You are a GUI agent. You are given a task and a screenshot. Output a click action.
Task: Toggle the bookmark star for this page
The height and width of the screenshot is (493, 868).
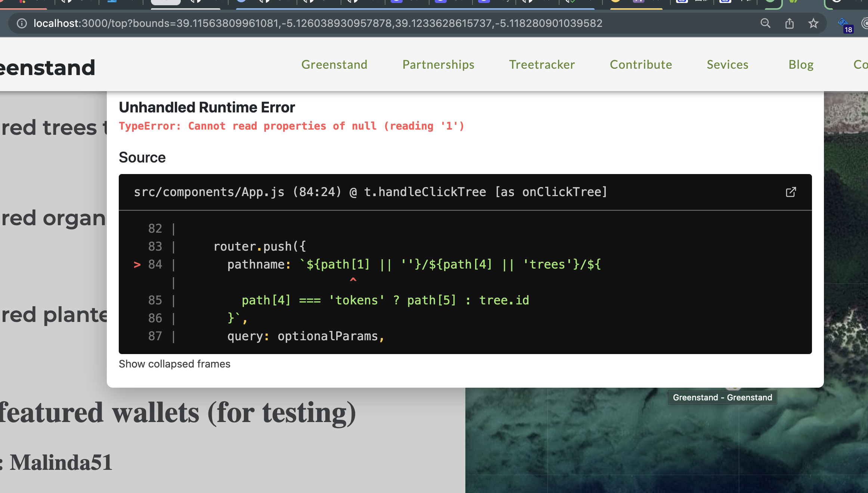[813, 23]
